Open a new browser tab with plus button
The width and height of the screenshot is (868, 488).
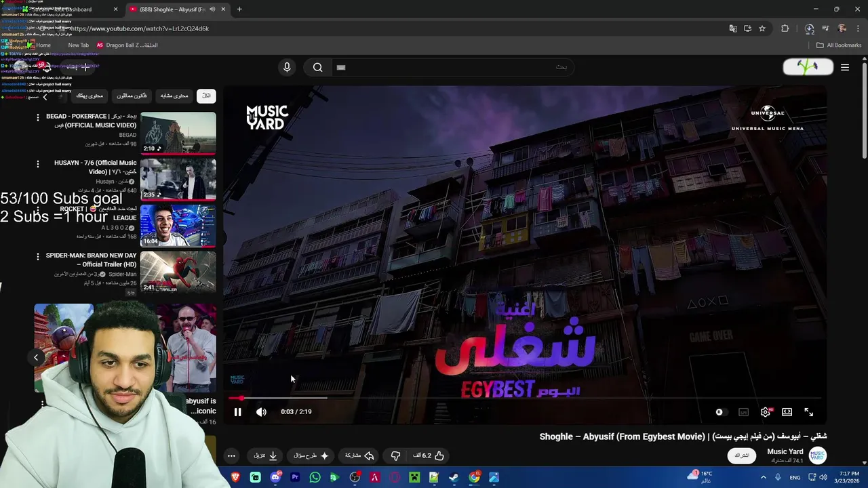pyautogui.click(x=239, y=9)
